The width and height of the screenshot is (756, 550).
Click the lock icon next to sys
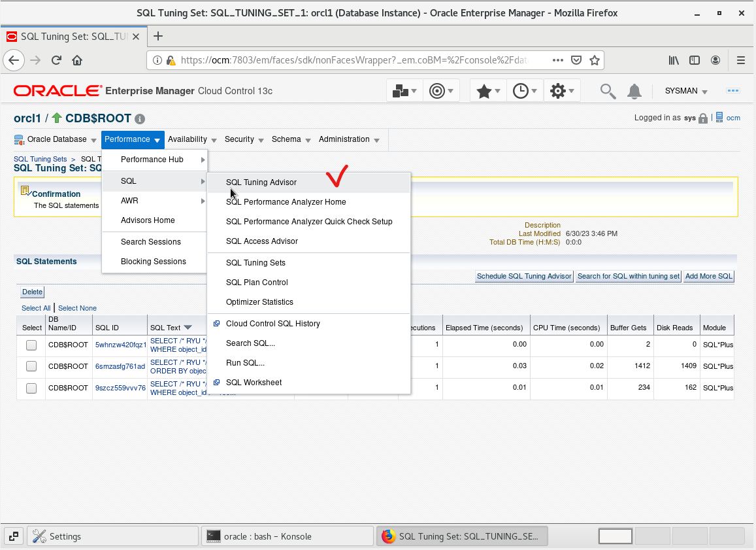pos(703,118)
